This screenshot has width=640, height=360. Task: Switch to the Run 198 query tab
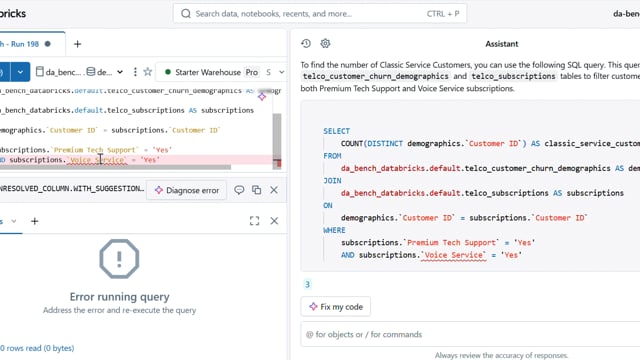(x=25, y=44)
